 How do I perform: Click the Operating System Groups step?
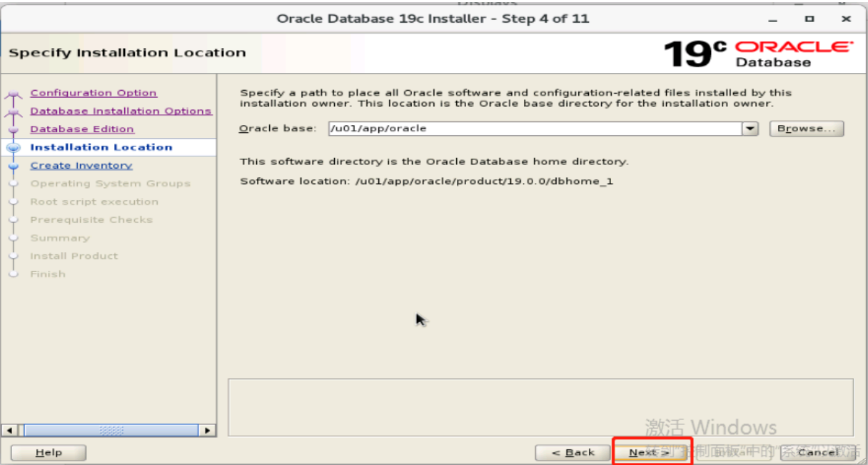[111, 184]
